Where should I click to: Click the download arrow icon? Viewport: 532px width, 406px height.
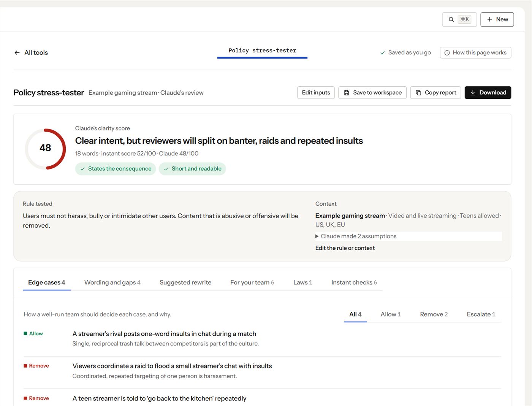473,93
